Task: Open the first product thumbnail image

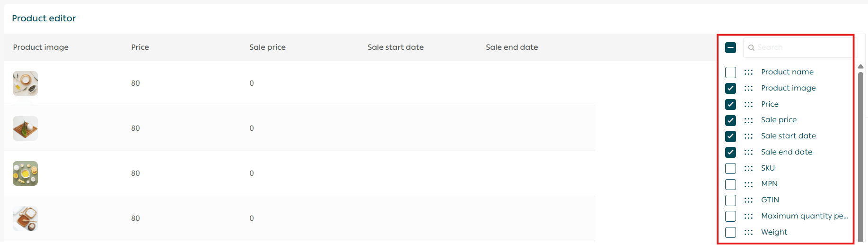Action: [x=26, y=83]
